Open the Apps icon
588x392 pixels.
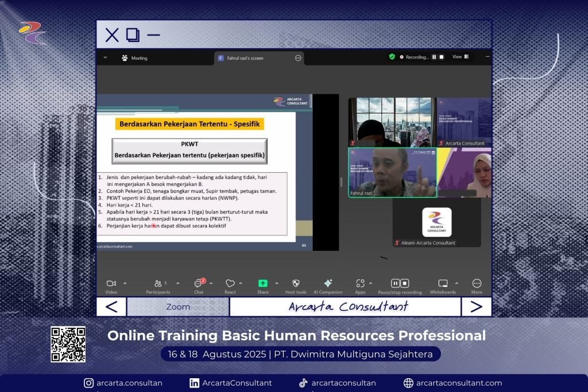point(360,284)
